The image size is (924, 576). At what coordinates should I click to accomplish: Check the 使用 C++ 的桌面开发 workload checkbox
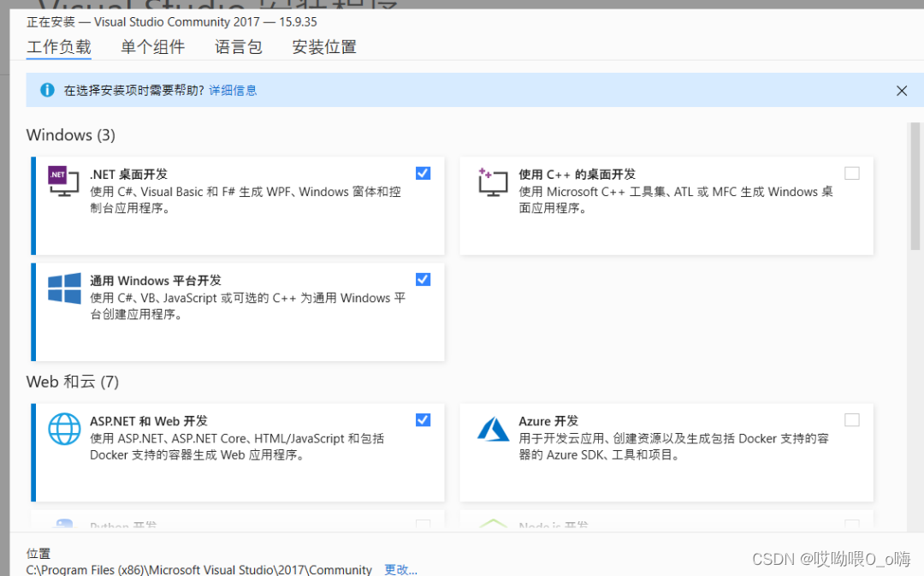point(852,174)
